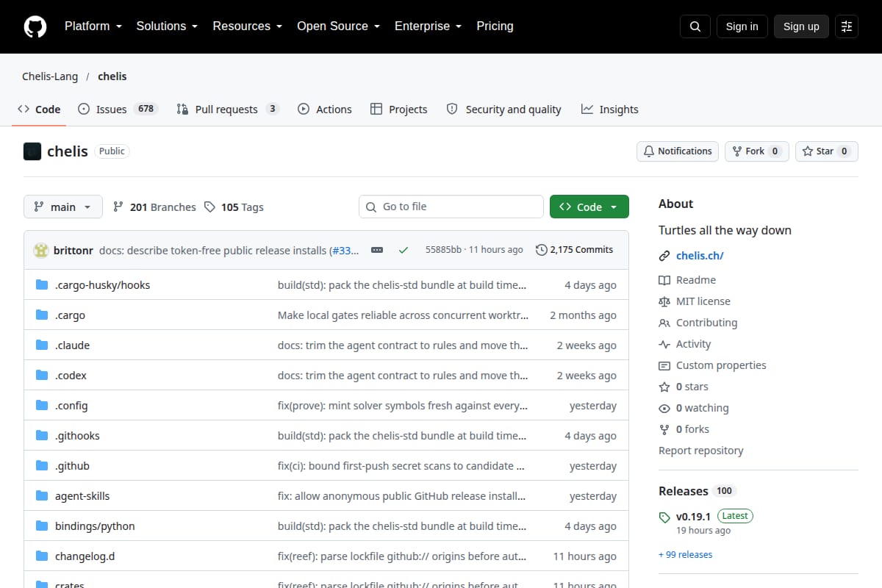Open the main branch selector dropdown
882x588 pixels.
(x=63, y=207)
